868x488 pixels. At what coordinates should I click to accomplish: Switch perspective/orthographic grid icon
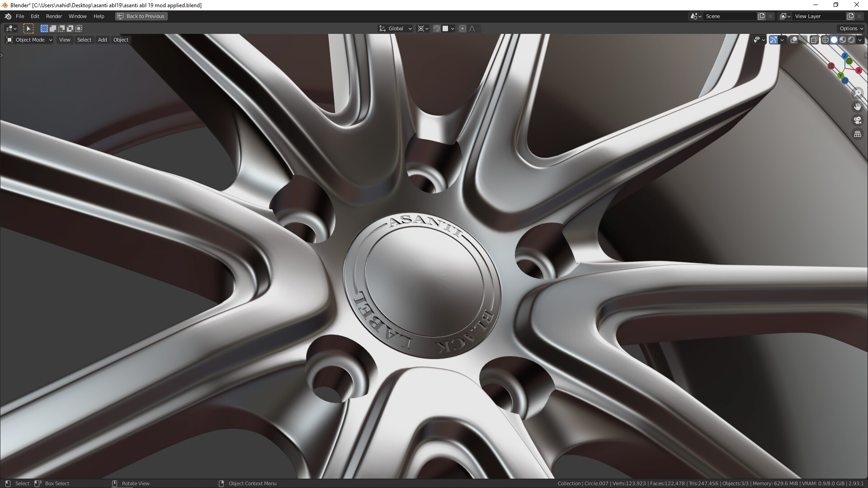(858, 134)
